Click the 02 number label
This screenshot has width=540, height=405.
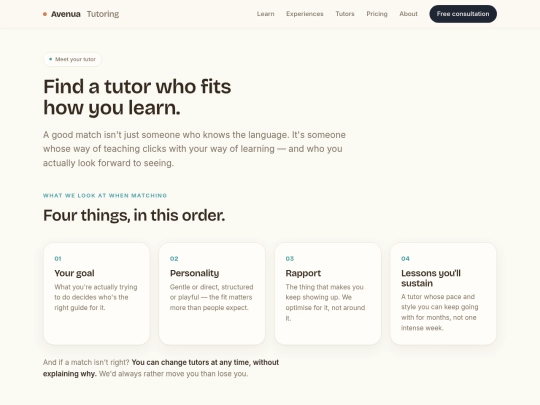[x=174, y=259]
